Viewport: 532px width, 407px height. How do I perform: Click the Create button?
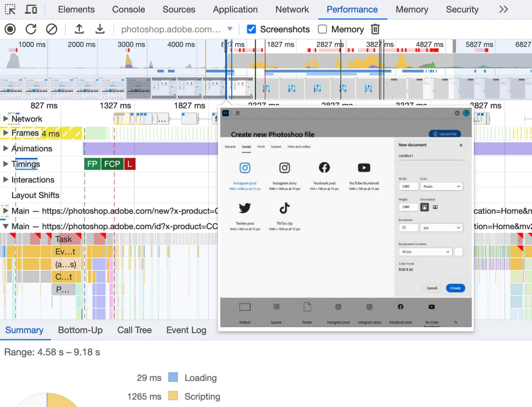[455, 288]
